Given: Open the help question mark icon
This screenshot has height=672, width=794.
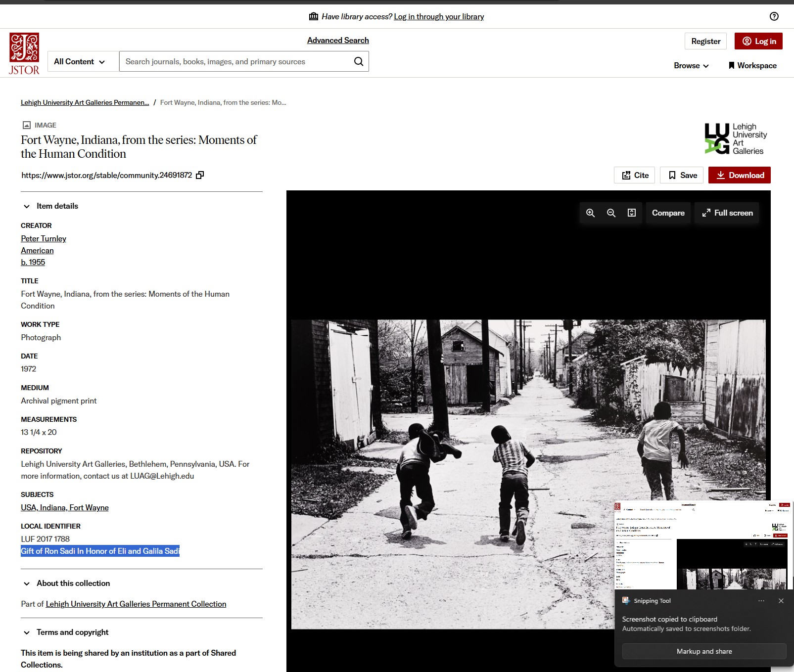Looking at the screenshot, I should coord(774,16).
